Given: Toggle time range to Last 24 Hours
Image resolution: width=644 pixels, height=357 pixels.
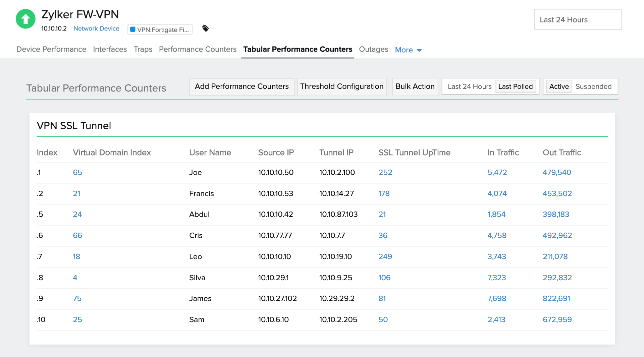Looking at the screenshot, I should (x=469, y=86).
